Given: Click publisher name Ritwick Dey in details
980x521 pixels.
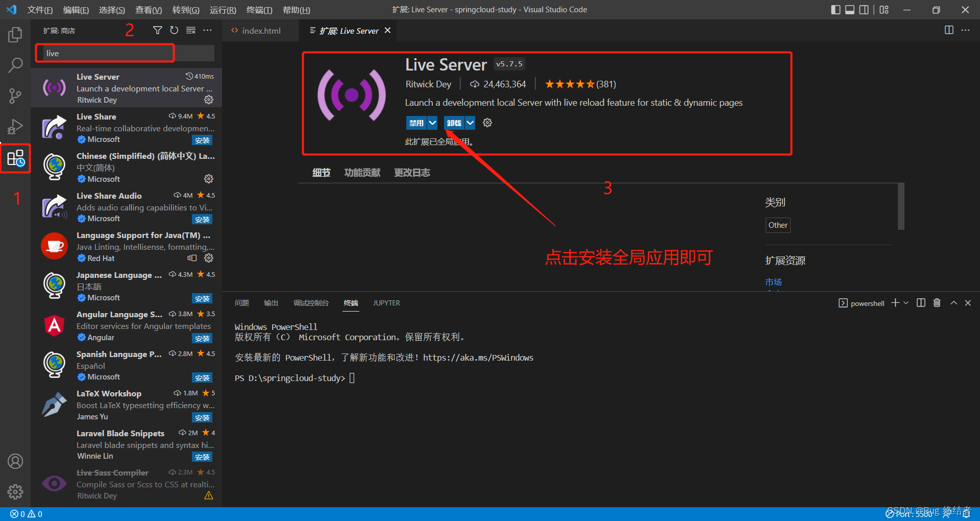Looking at the screenshot, I should click(428, 84).
